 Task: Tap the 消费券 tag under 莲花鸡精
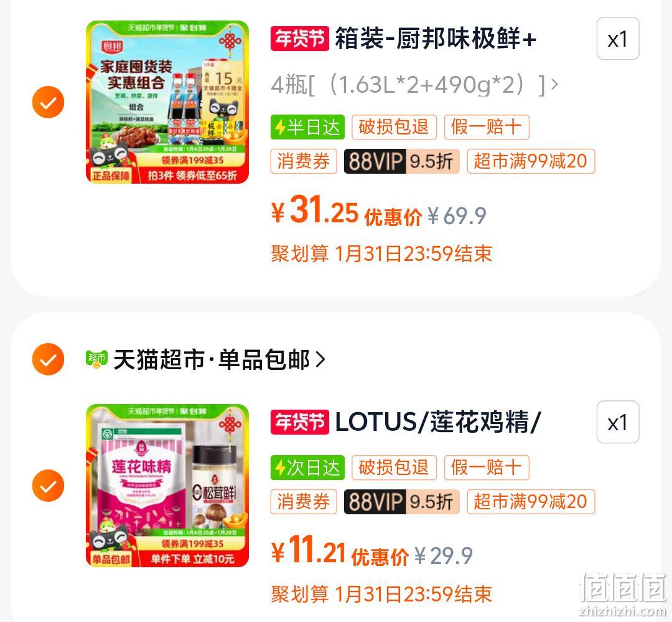304,502
